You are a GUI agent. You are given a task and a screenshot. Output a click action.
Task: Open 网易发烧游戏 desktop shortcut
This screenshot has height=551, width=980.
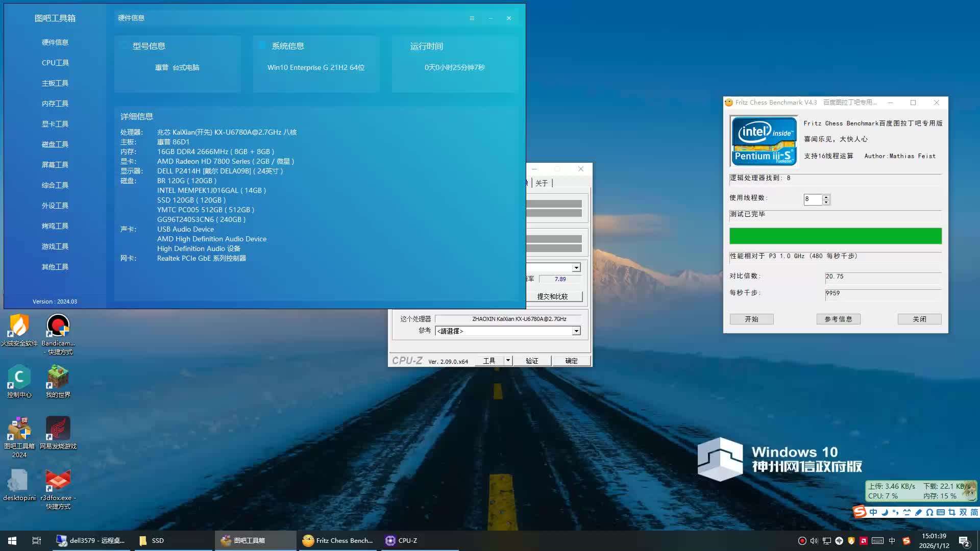(58, 433)
